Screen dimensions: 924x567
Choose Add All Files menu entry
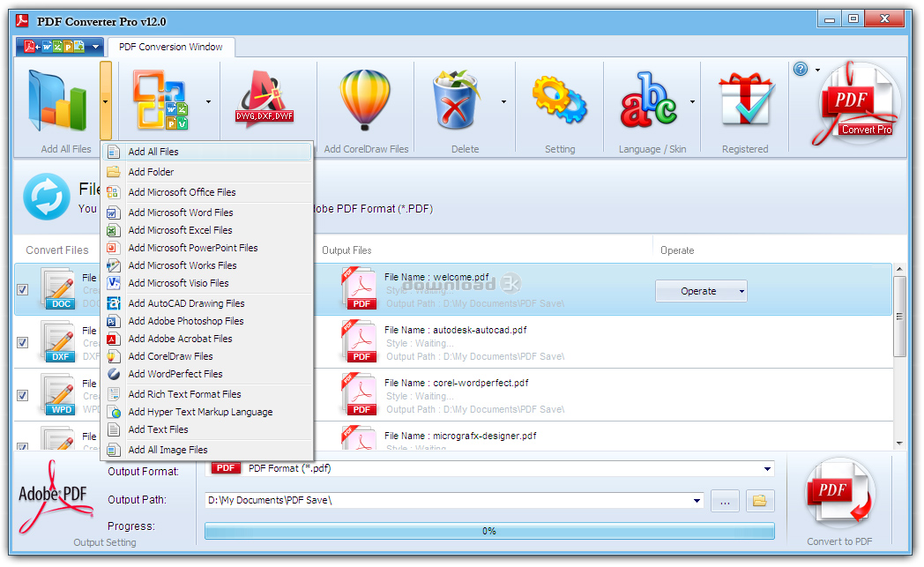tap(207, 152)
